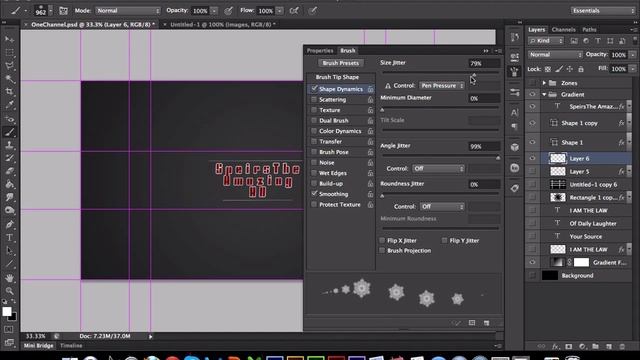Switch to Channels tab
Viewport: 640px width, 360px height.
[x=563, y=29]
